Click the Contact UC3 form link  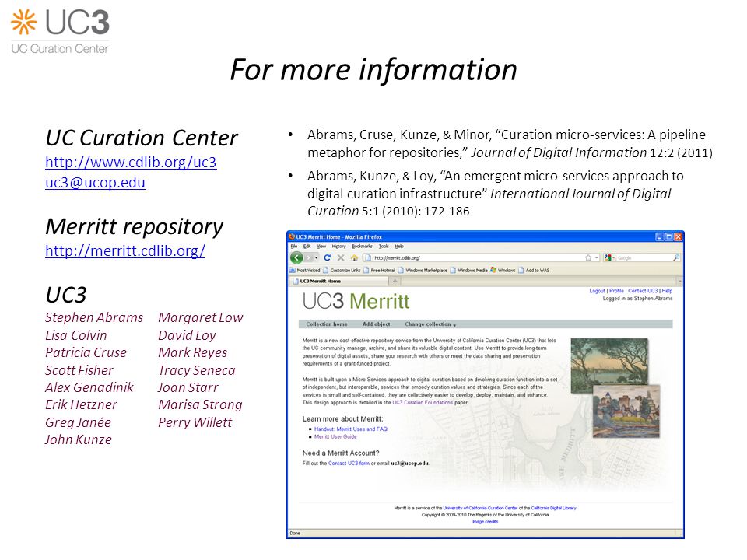[x=349, y=463]
